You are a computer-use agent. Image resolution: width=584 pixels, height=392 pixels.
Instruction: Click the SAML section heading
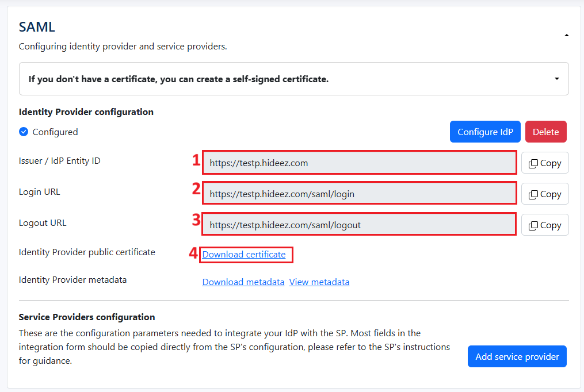tap(37, 26)
